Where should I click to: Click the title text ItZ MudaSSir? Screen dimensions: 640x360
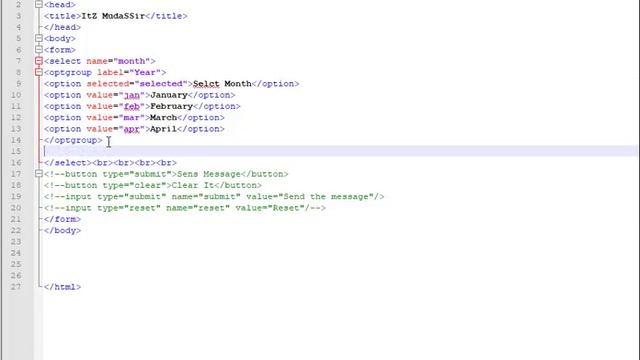113,16
